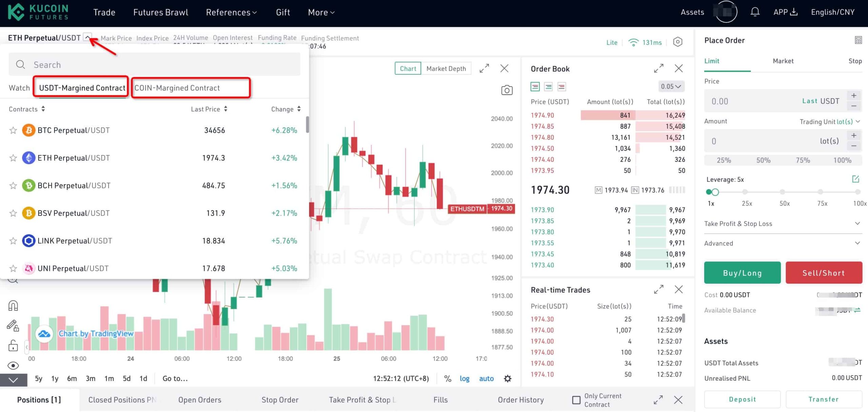The height and width of the screenshot is (412, 868).
Task: Star BTC Perpetual/USDT as a favorite
Action: click(x=13, y=130)
